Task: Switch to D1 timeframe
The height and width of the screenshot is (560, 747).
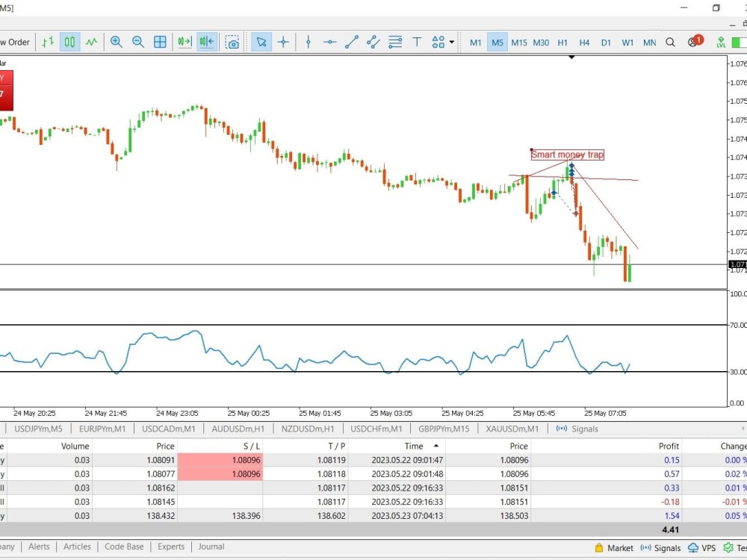Action: tap(606, 43)
